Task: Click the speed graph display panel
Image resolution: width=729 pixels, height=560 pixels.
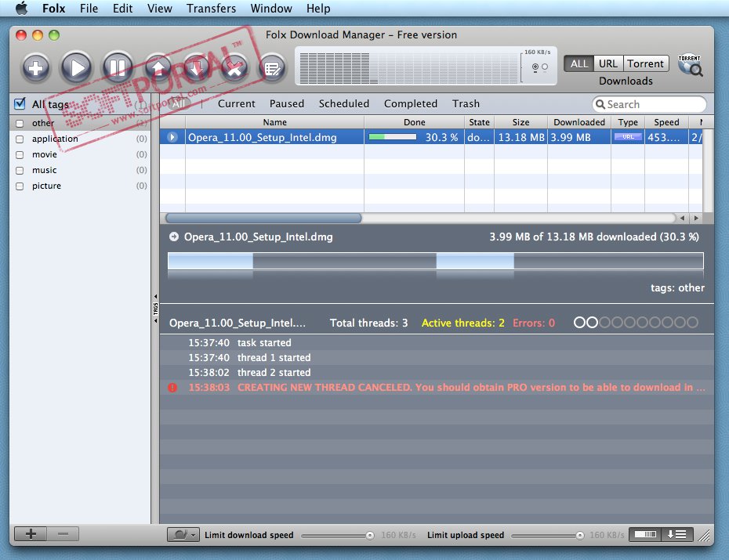Action: point(426,66)
